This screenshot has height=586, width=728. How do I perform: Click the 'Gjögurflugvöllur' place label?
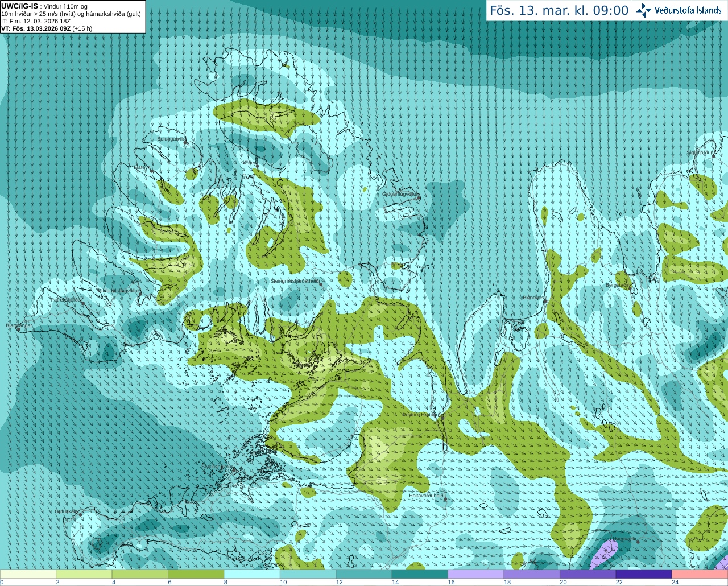(x=400, y=194)
